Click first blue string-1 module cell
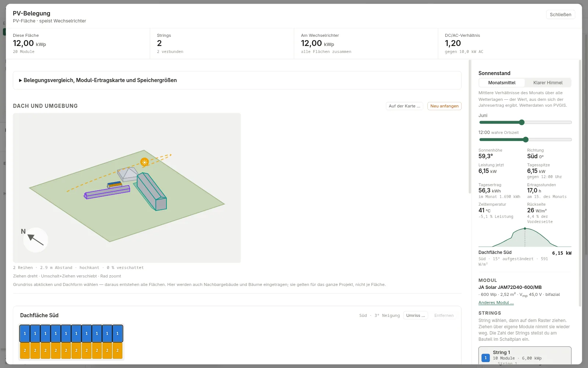588x368 pixels. [25, 333]
